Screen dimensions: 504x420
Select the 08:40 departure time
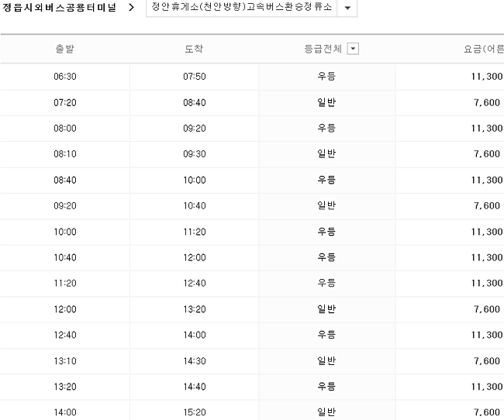point(65,180)
